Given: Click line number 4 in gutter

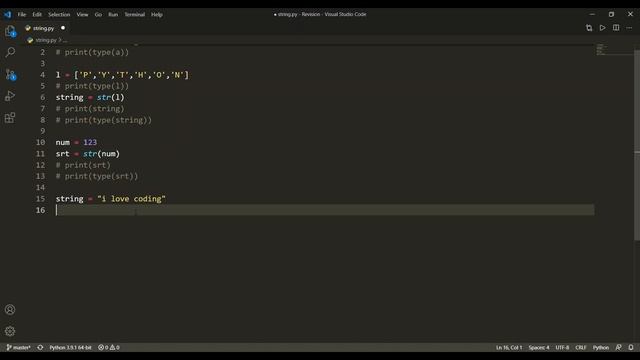Looking at the screenshot, I should point(42,75).
